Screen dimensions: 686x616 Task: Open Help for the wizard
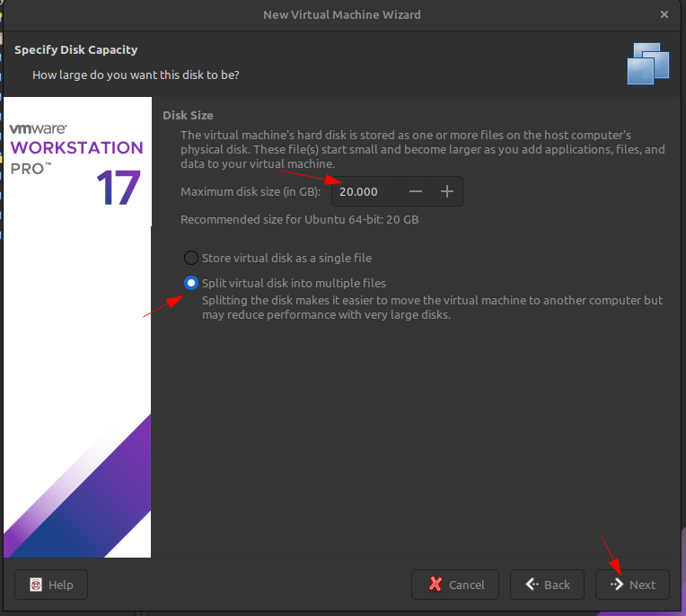pos(50,585)
